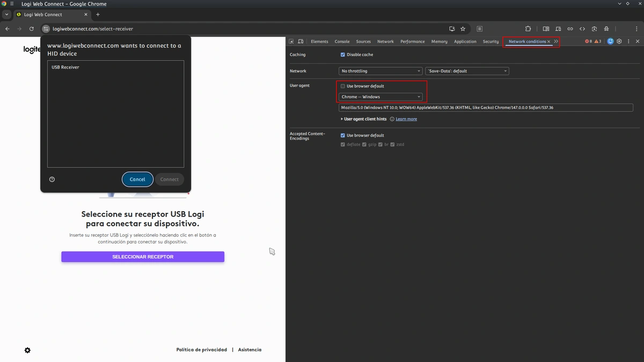Click the SELECCIONAR RECEPTOR button
Viewport: 644px width, 362px height.
pyautogui.click(x=142, y=256)
